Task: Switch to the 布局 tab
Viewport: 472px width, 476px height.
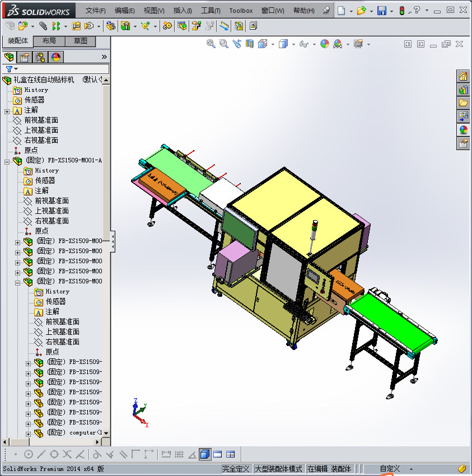Action: (x=49, y=41)
